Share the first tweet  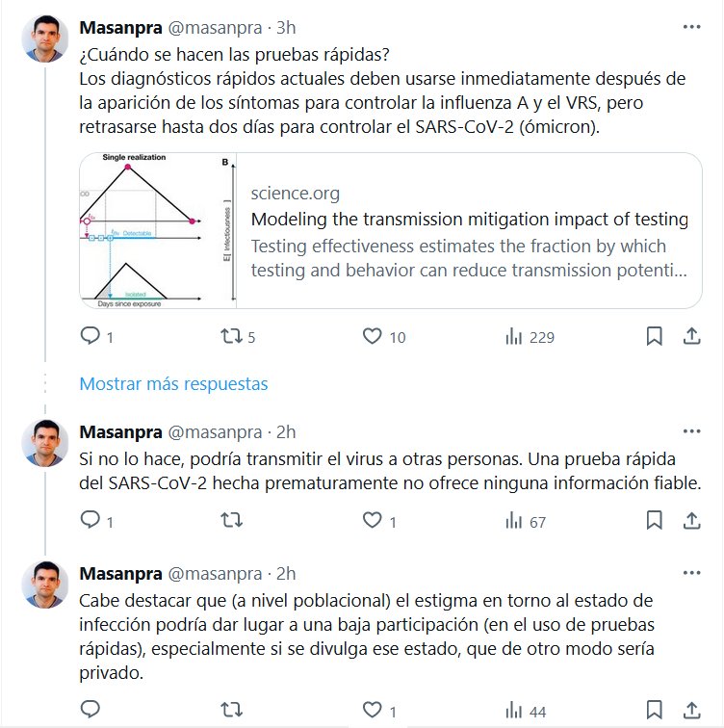[690, 336]
